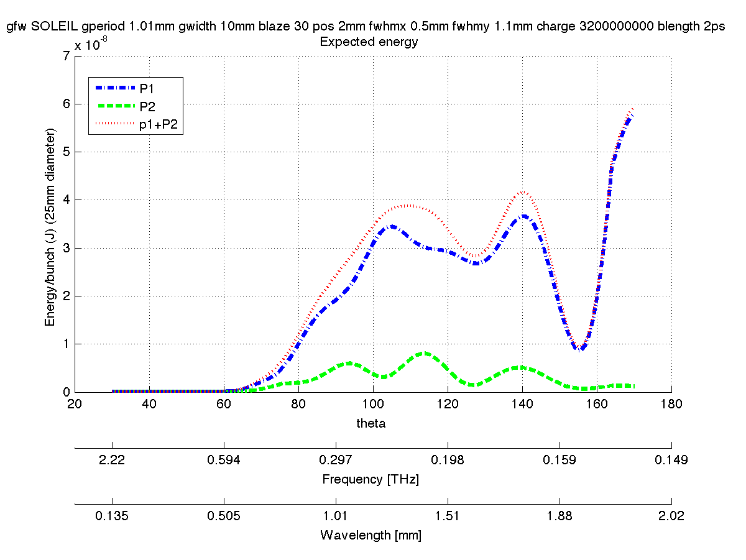Click theta tick label 40
Screen dimensions: 746x560
tap(149, 405)
